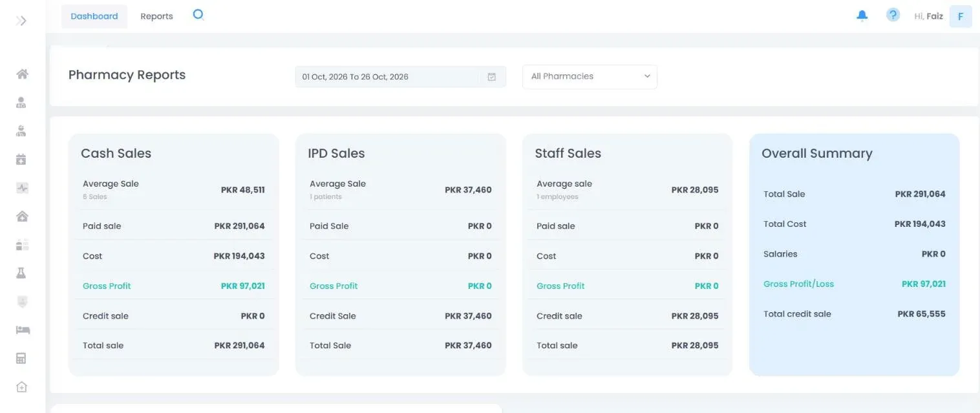
Task: Click Staff Sales Average sale PKR 28,095
Action: [x=695, y=190]
